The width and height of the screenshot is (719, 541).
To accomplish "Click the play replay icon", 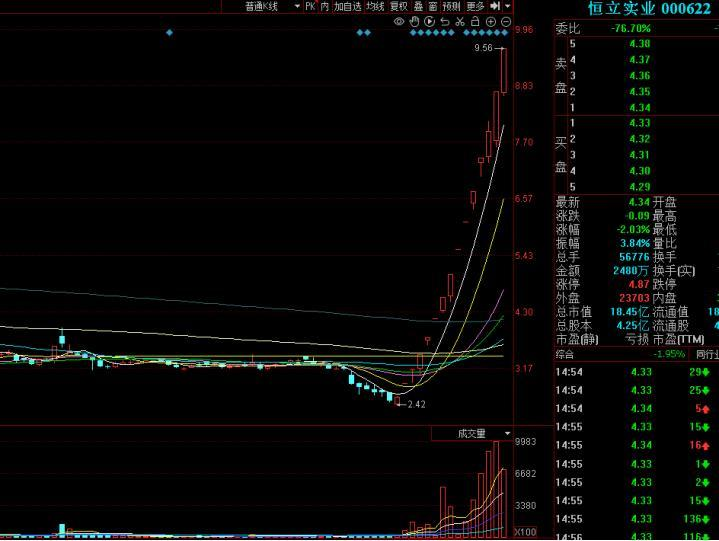I will click(x=430, y=21).
